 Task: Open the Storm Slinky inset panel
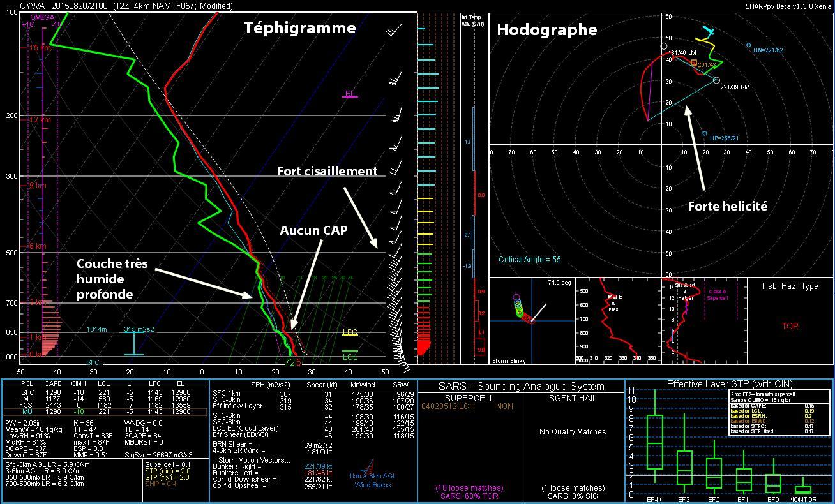[531, 320]
